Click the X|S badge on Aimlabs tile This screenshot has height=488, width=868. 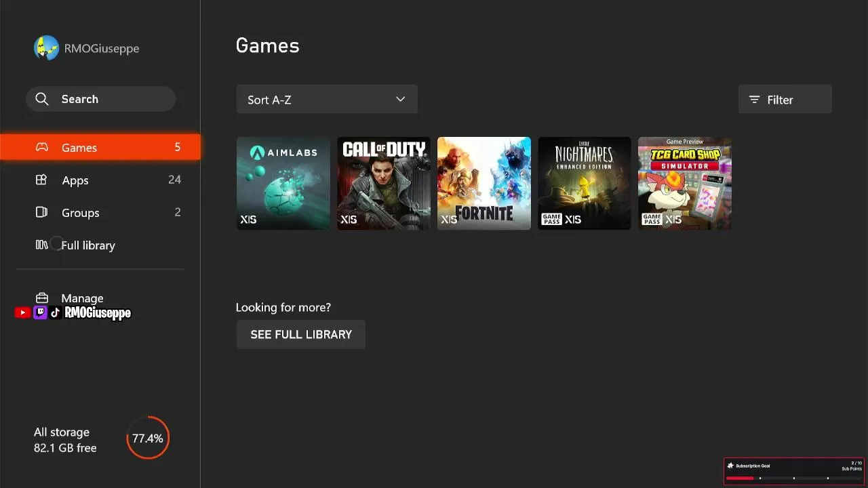pyautogui.click(x=248, y=220)
